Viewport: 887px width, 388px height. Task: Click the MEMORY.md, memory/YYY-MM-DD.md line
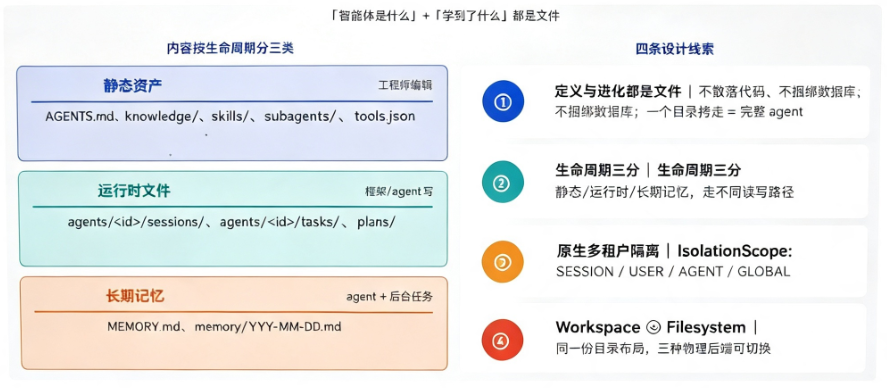224,326
